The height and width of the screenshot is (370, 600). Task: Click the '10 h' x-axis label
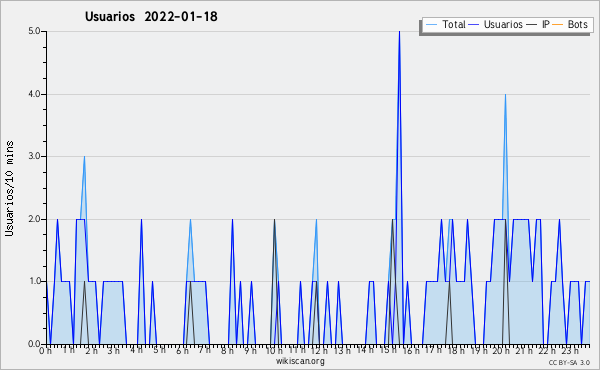(x=274, y=351)
